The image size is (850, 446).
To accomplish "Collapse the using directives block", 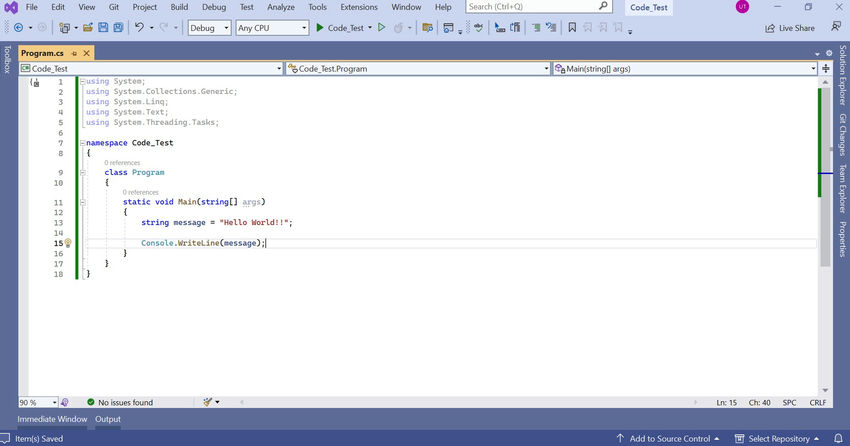I will [82, 82].
